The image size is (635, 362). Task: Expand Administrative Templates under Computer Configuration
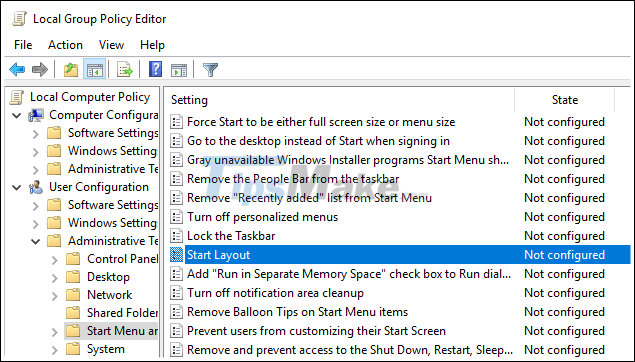click(x=36, y=169)
